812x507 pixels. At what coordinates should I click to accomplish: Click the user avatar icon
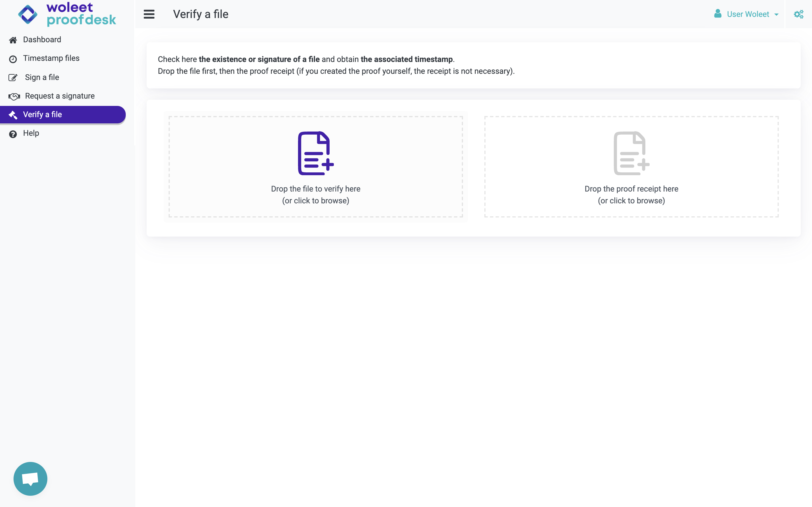tap(718, 14)
